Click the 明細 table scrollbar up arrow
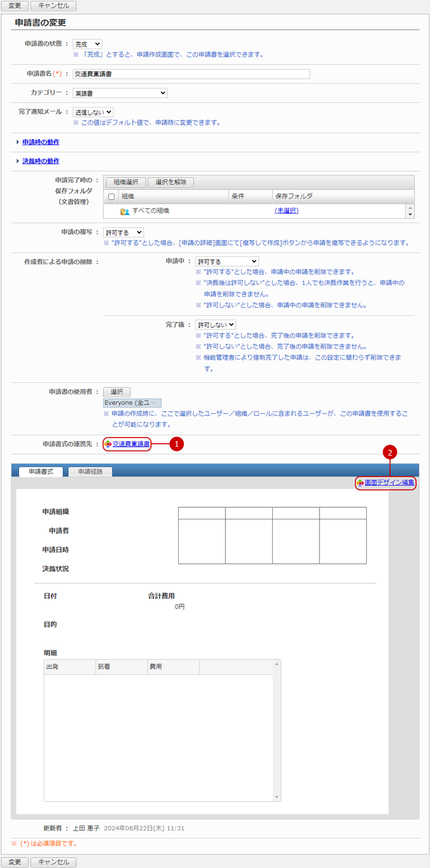This screenshot has width=430, height=868. [277, 664]
